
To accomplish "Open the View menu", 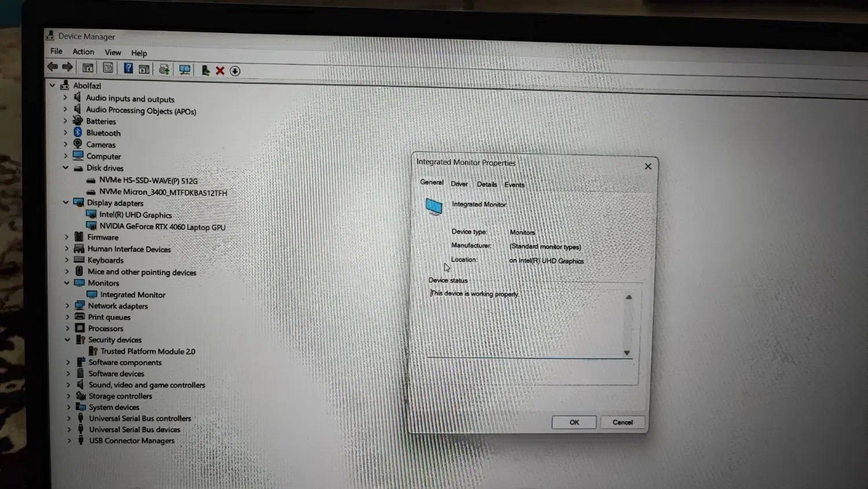I will [x=113, y=52].
